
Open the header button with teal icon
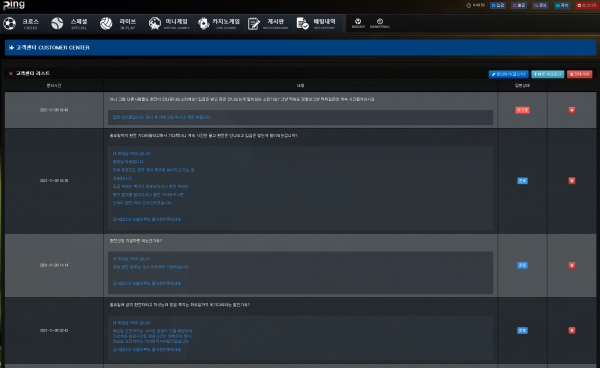(562, 5)
